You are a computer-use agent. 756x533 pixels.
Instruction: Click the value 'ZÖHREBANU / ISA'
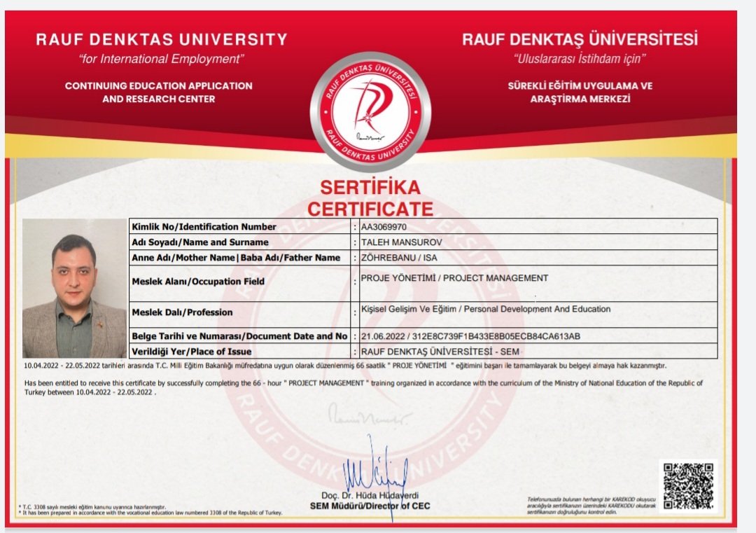coord(399,258)
